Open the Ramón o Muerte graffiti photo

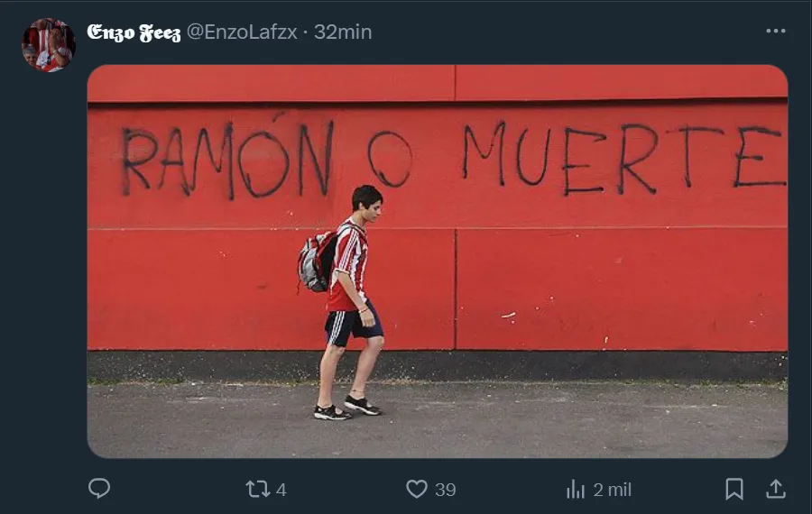click(438, 262)
